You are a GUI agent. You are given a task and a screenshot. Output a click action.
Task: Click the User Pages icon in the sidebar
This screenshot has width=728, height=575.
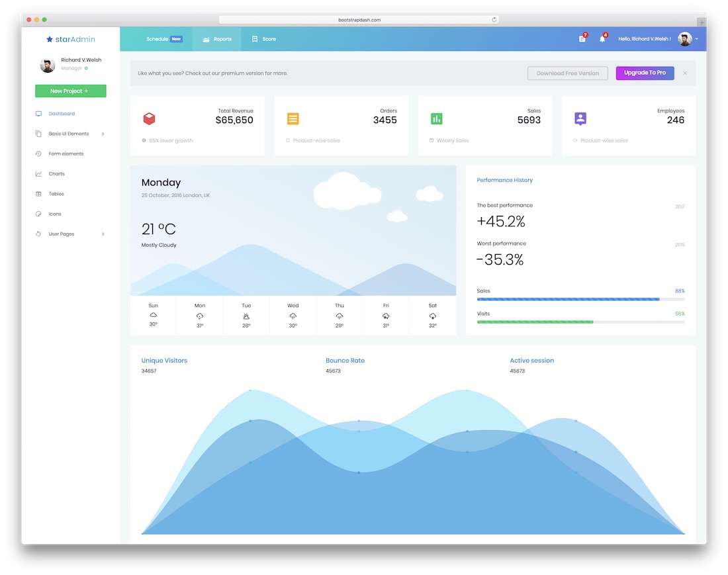pos(38,234)
